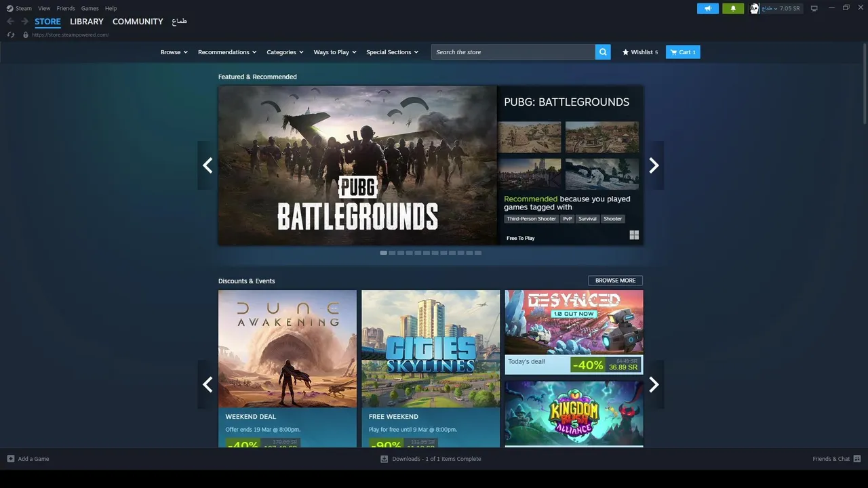Open the Help menu
The height and width of the screenshot is (488, 868).
pyautogui.click(x=111, y=8)
